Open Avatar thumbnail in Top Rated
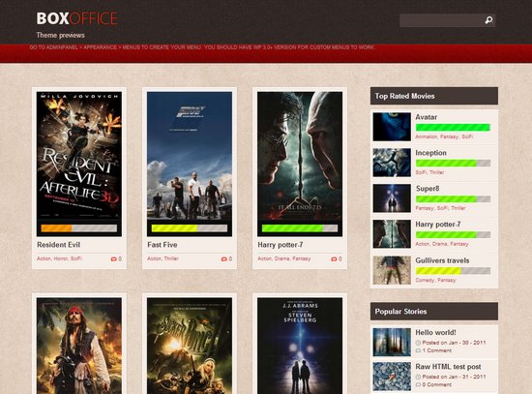This screenshot has height=394, width=532. tap(392, 127)
